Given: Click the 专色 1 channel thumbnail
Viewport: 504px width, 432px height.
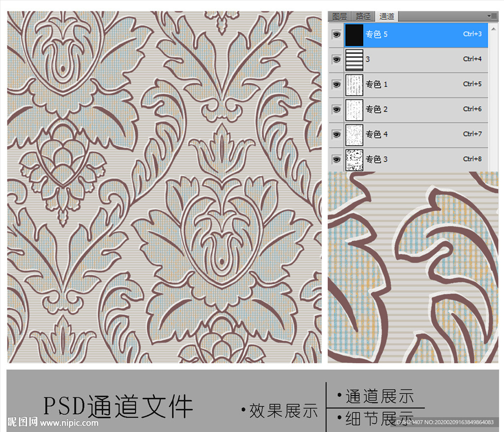Looking at the screenshot, I should point(354,85).
